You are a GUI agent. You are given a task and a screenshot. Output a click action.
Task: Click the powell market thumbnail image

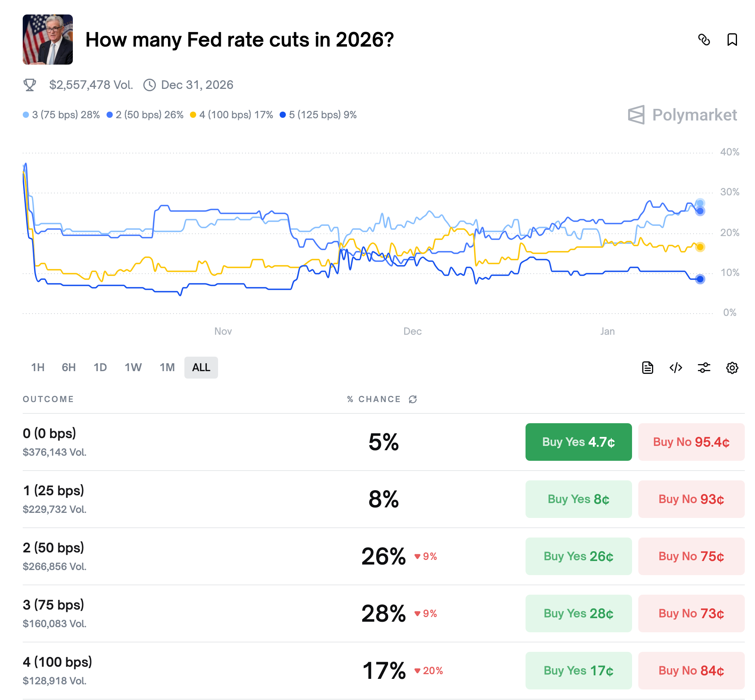click(x=47, y=40)
